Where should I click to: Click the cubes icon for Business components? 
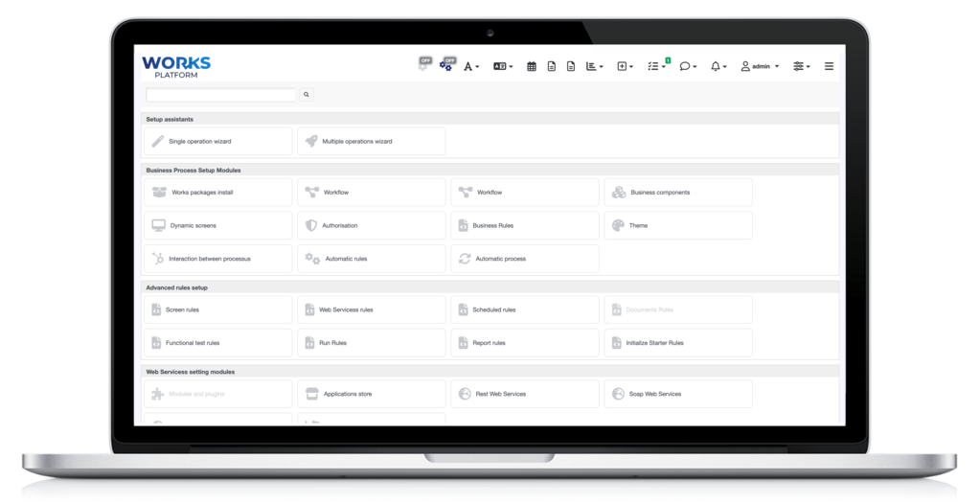(619, 193)
